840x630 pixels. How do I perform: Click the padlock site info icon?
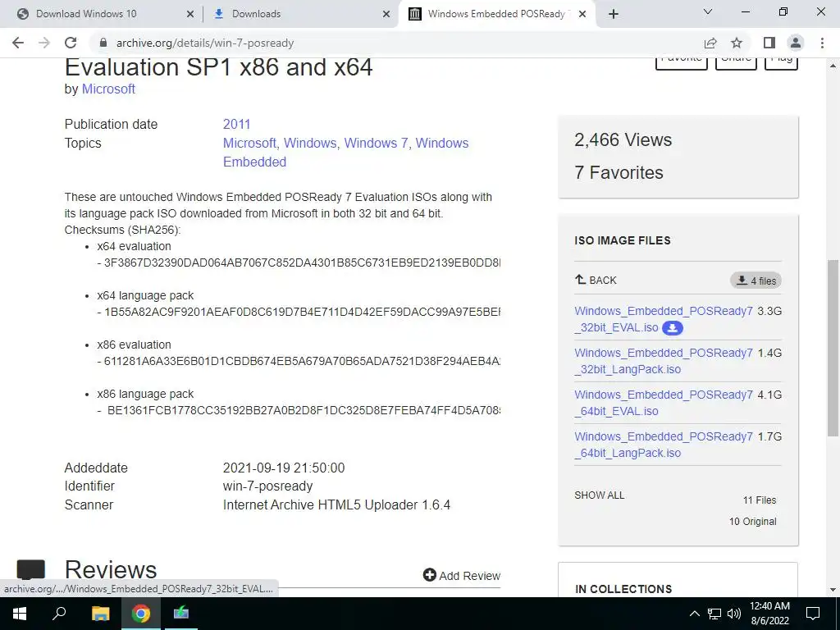(x=103, y=43)
